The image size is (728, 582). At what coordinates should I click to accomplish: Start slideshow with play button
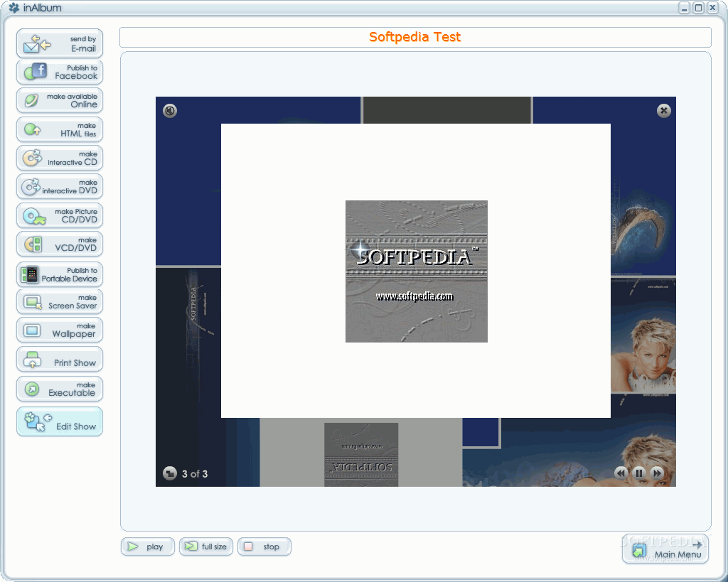[148, 546]
